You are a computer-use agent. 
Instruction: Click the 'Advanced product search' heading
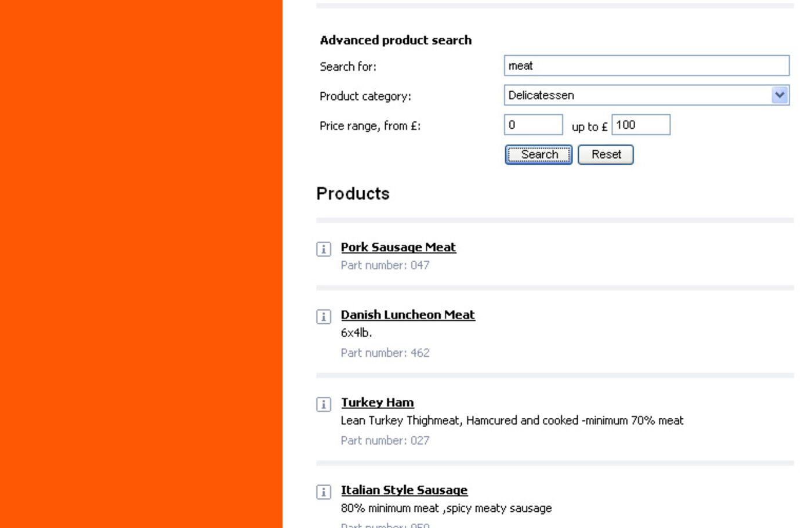coord(396,40)
